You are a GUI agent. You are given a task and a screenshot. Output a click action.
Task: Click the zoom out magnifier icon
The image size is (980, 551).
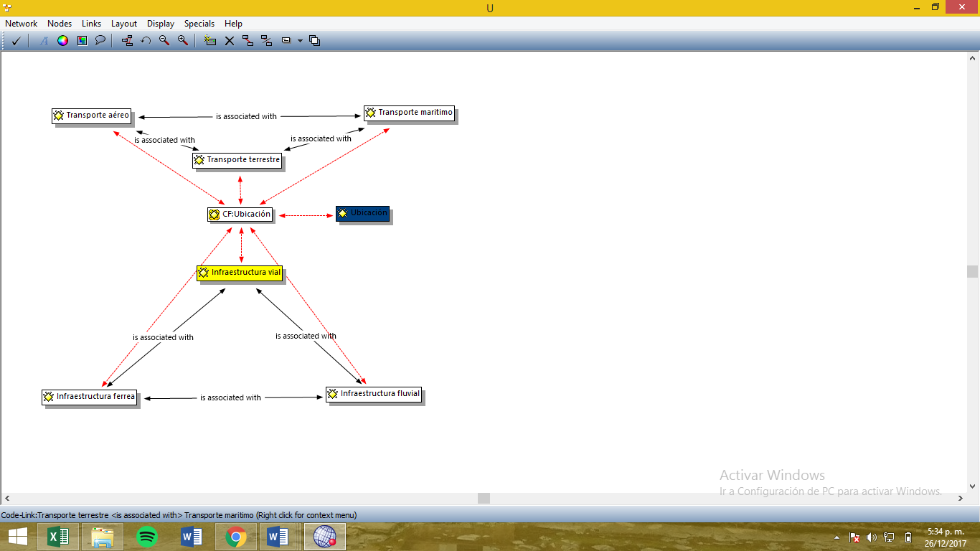point(164,41)
